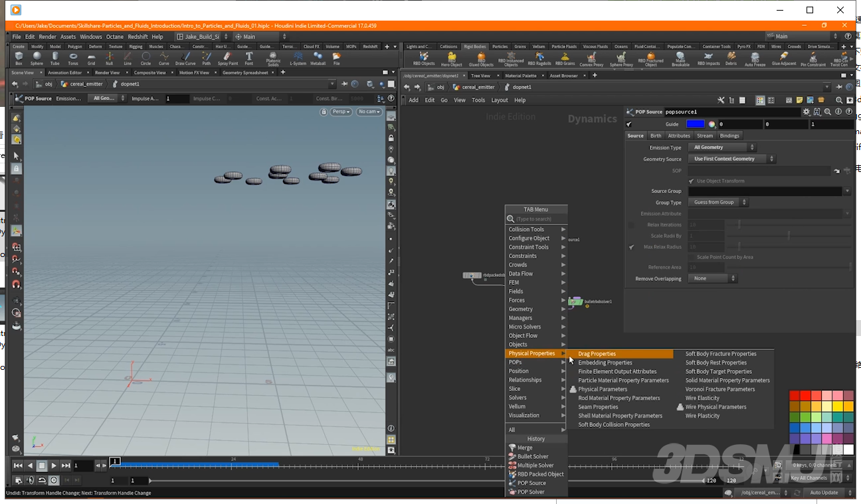Click the RBD Ragdolls shelf tool

click(539, 59)
